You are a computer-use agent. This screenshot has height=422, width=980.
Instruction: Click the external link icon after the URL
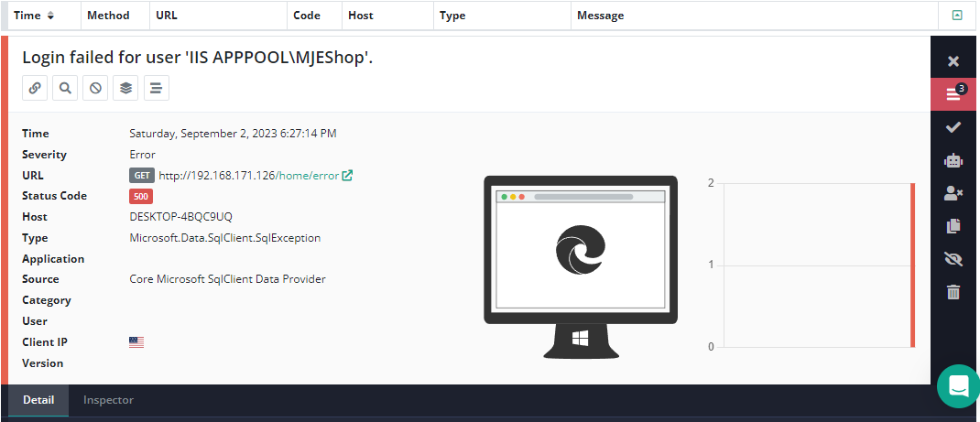[347, 176]
